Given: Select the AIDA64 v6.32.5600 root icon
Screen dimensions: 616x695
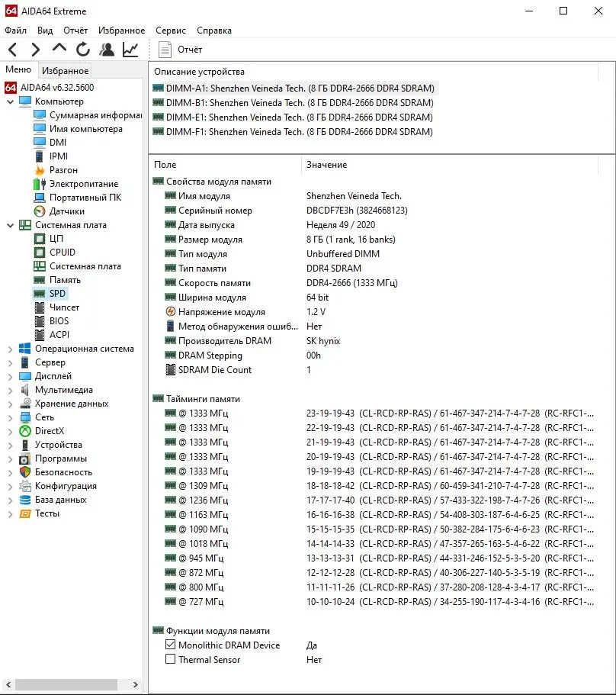Looking at the screenshot, I should (11, 87).
